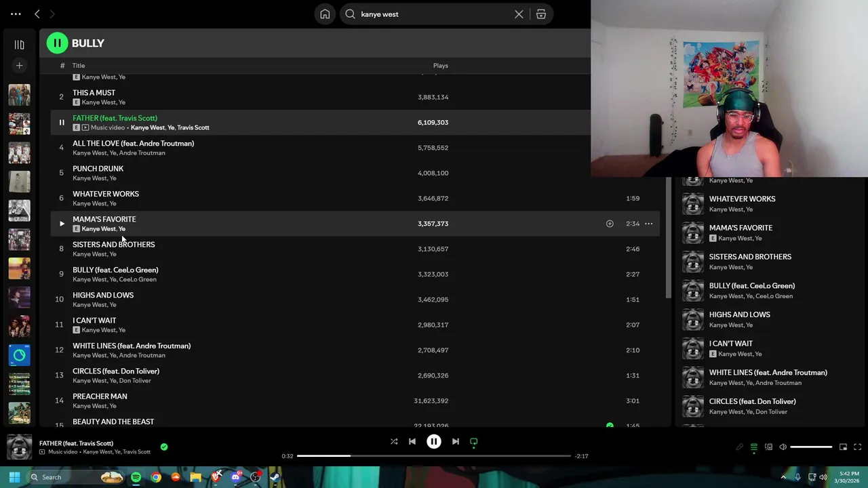Clear the search with the X icon
This screenshot has height=488, width=868.
point(519,14)
